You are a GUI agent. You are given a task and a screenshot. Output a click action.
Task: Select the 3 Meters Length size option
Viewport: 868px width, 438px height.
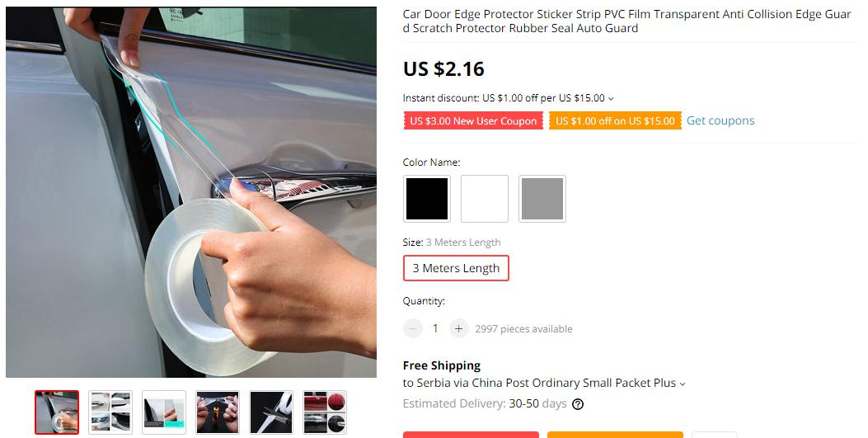456,268
